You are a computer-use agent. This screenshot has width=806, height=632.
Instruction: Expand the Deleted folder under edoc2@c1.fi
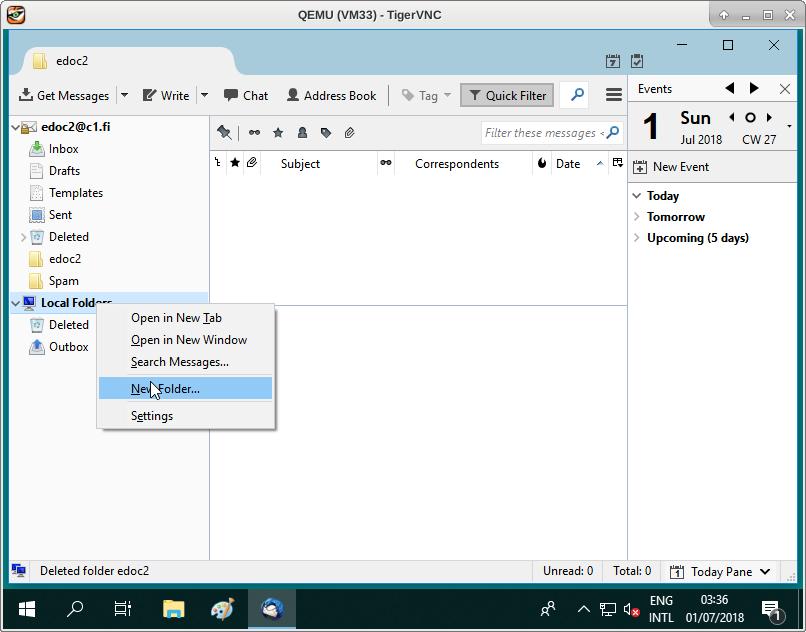click(x=24, y=237)
